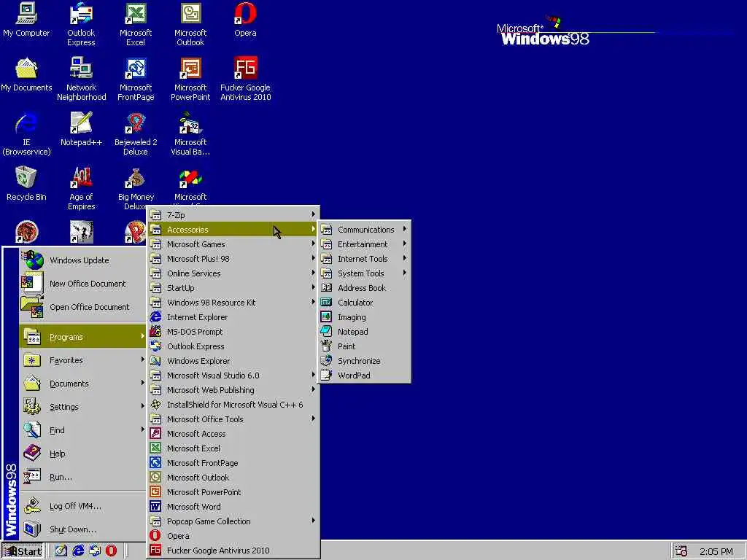Viewport: 747px width, 560px height.
Task: Open Windows Update from Start menu
Action: click(x=82, y=260)
